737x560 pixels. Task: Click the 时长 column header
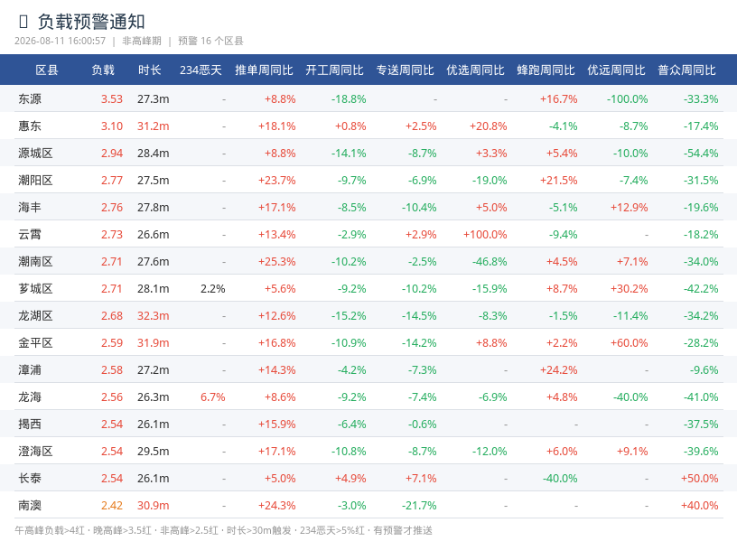coord(149,70)
